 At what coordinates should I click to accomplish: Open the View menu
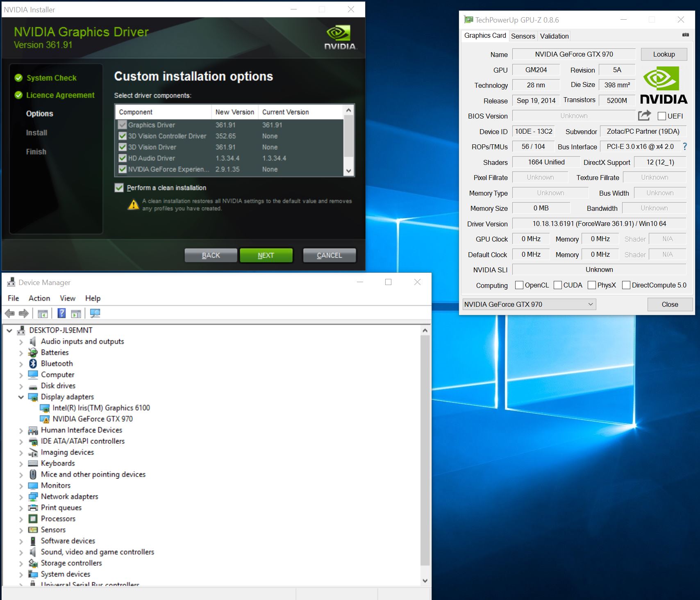[x=68, y=298]
